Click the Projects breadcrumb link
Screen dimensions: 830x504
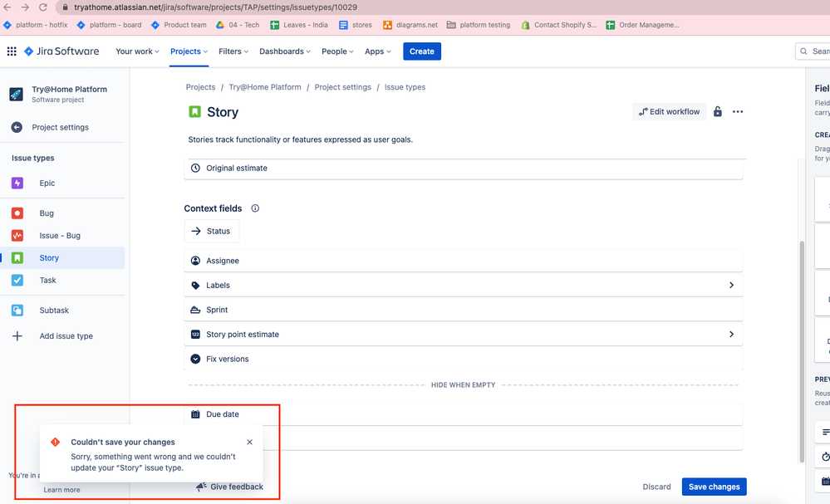tap(200, 87)
